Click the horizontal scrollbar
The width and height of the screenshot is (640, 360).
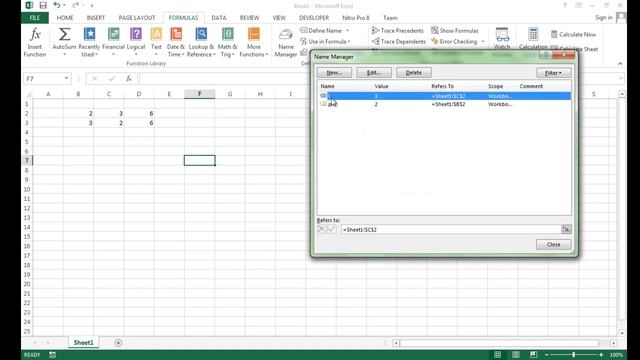(499, 343)
